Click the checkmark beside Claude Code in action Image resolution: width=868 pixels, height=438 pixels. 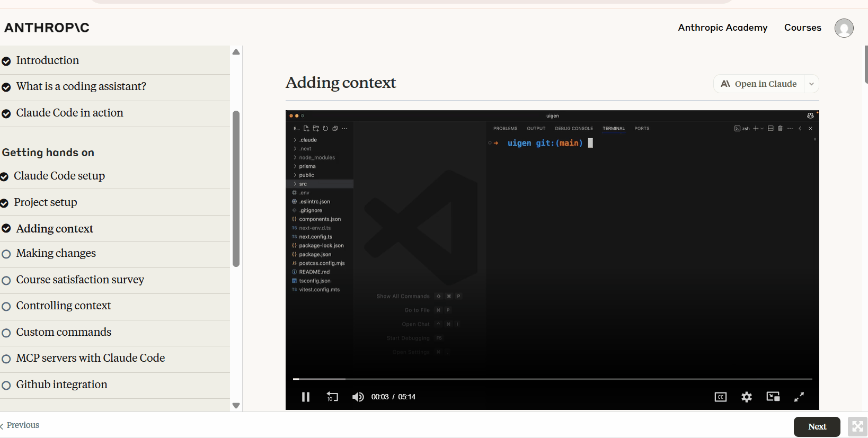[x=6, y=114]
